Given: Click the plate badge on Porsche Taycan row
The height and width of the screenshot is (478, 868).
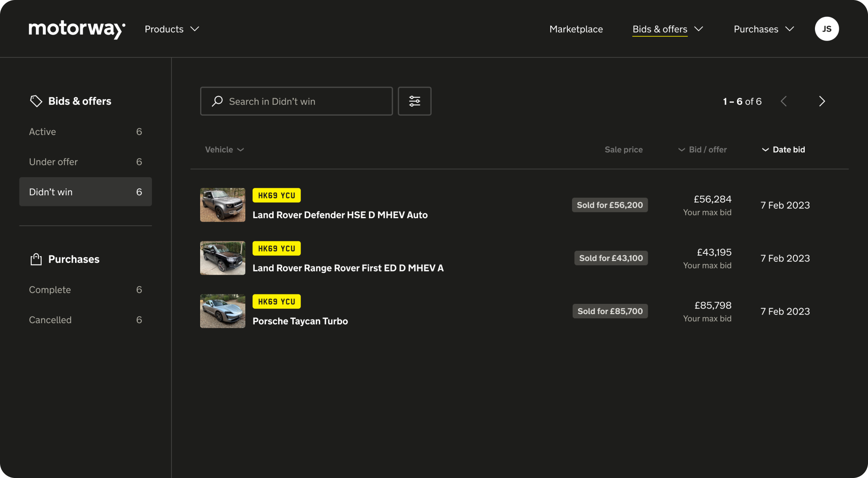Looking at the screenshot, I should pyautogui.click(x=276, y=302).
